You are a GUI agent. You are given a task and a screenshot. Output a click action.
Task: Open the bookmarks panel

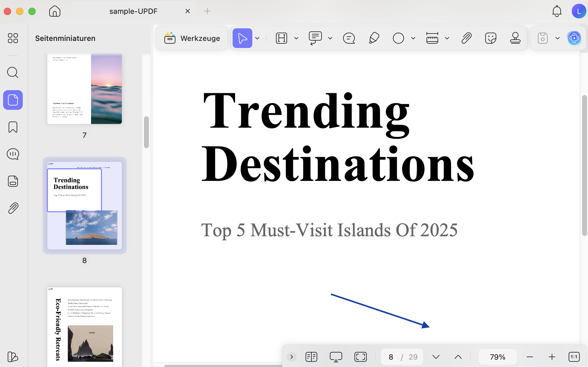13,127
